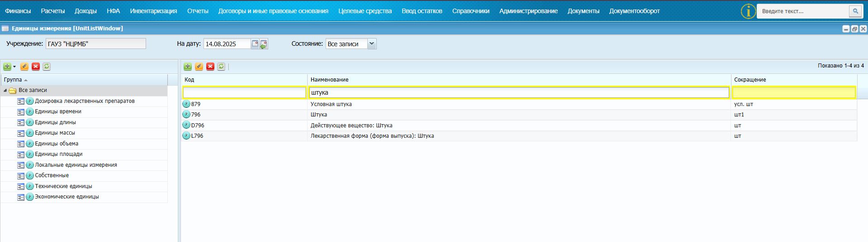Open the НФА menu
Viewport: 868px width, 242px height.
pos(114,11)
